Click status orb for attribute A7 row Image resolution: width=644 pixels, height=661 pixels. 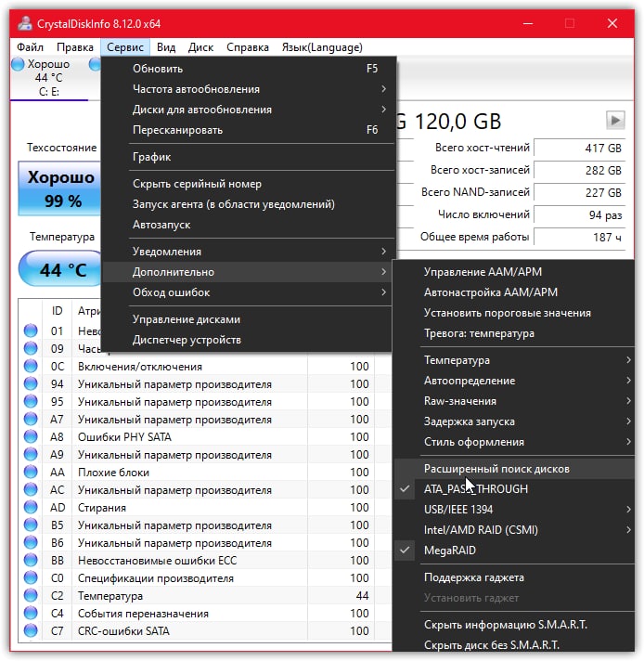(x=31, y=419)
